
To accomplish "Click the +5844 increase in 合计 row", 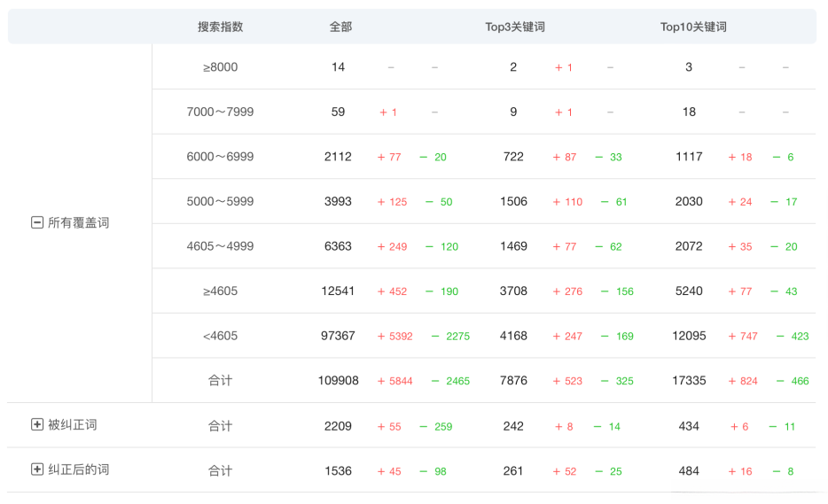I will click(394, 381).
